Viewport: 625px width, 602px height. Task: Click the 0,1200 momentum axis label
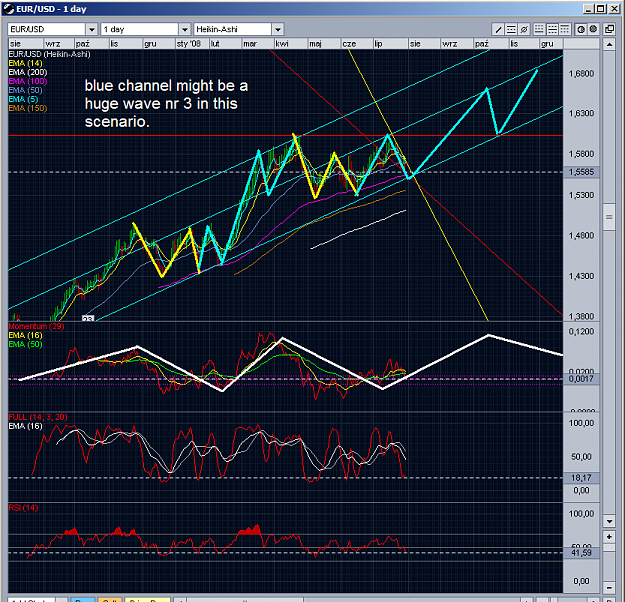pyautogui.click(x=581, y=332)
